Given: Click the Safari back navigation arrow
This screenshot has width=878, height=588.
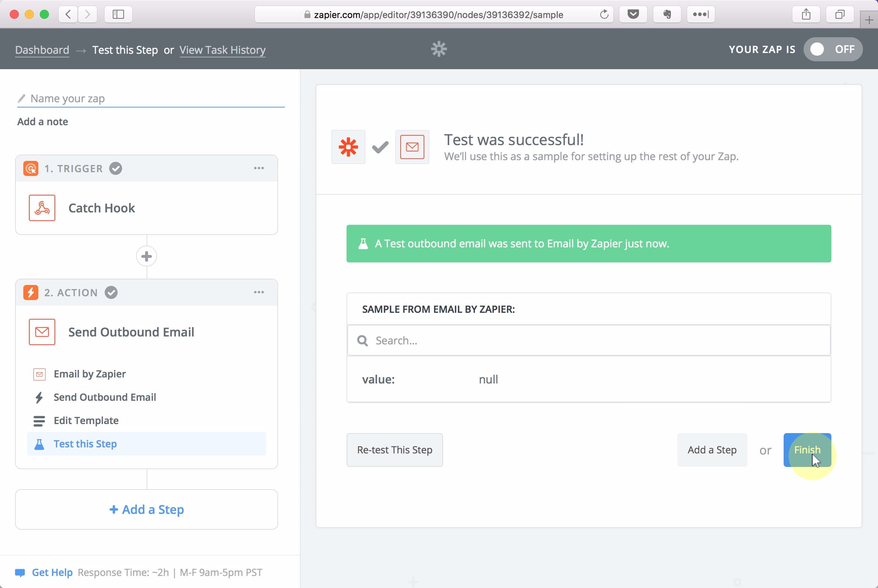Looking at the screenshot, I should pyautogui.click(x=68, y=14).
